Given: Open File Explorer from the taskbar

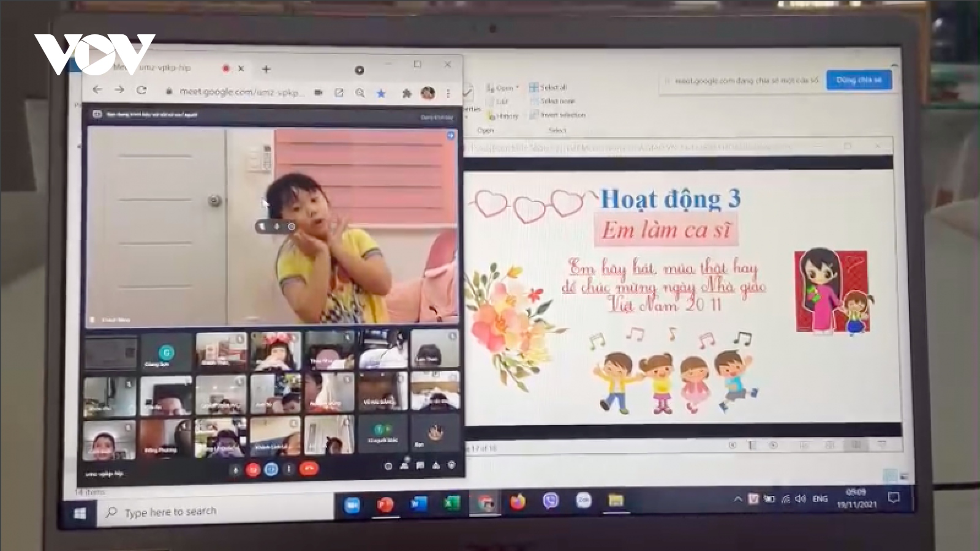Looking at the screenshot, I should coord(616,500).
